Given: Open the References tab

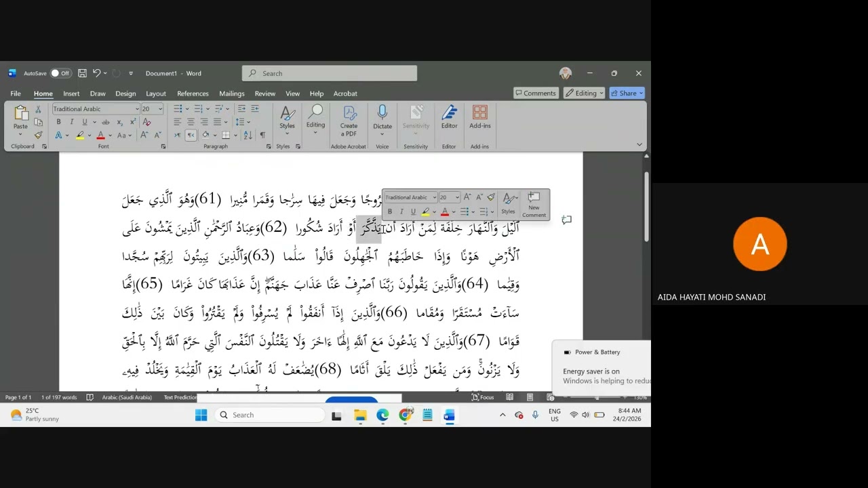Looking at the screenshot, I should [x=193, y=94].
